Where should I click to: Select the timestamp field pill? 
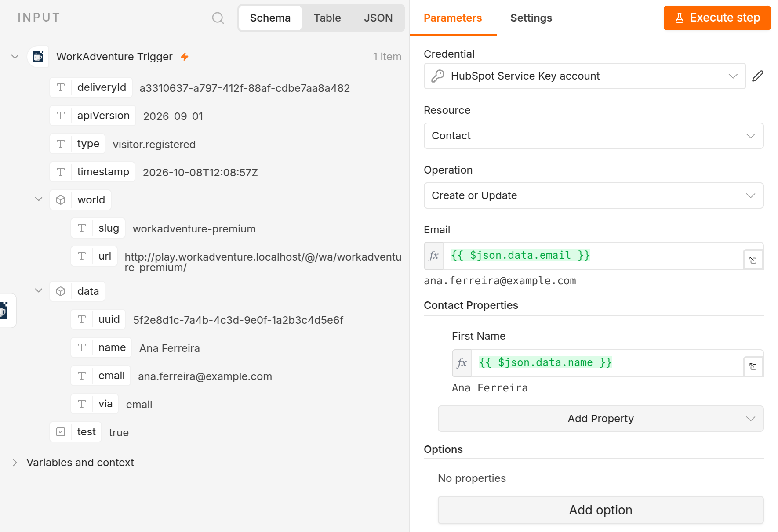92,172
